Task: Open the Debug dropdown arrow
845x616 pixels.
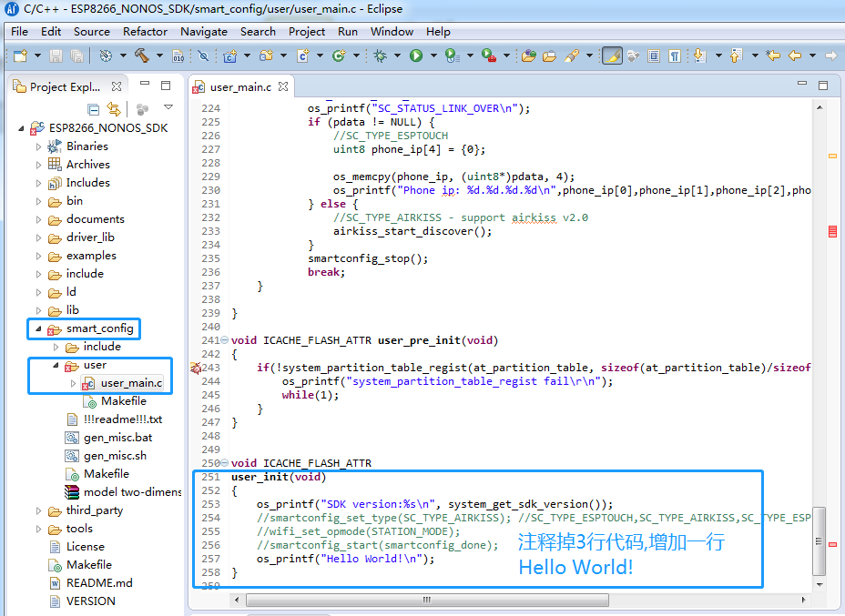Action: 398,56
